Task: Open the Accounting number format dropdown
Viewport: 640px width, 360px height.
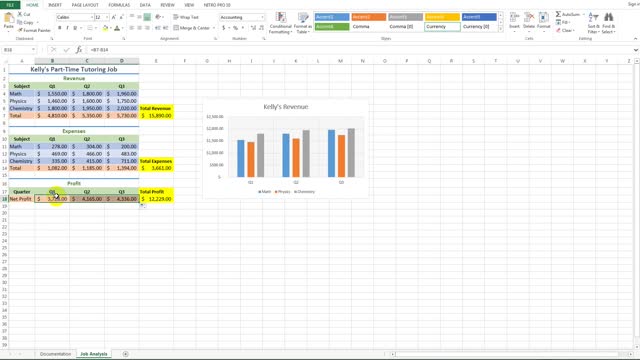Action: coord(262,17)
